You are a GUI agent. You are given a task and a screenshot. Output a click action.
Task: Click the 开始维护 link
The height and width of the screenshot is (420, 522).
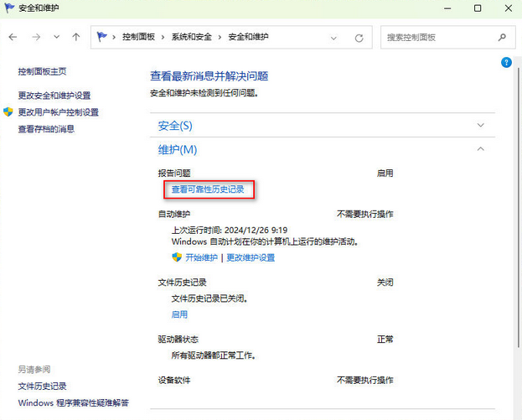click(x=201, y=257)
